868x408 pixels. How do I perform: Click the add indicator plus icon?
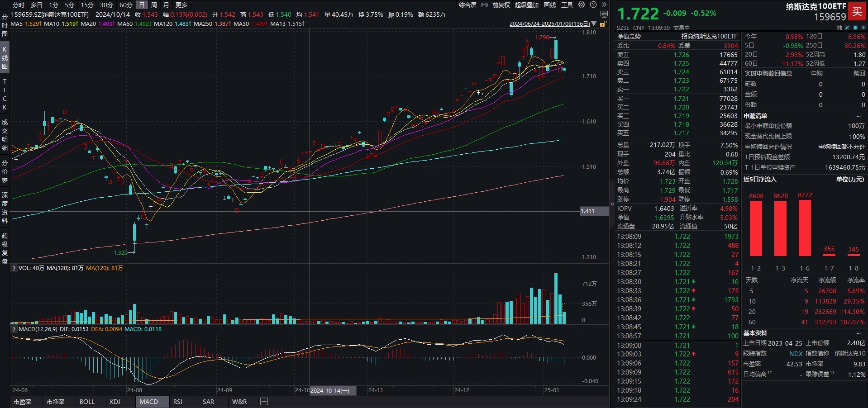(x=264, y=402)
